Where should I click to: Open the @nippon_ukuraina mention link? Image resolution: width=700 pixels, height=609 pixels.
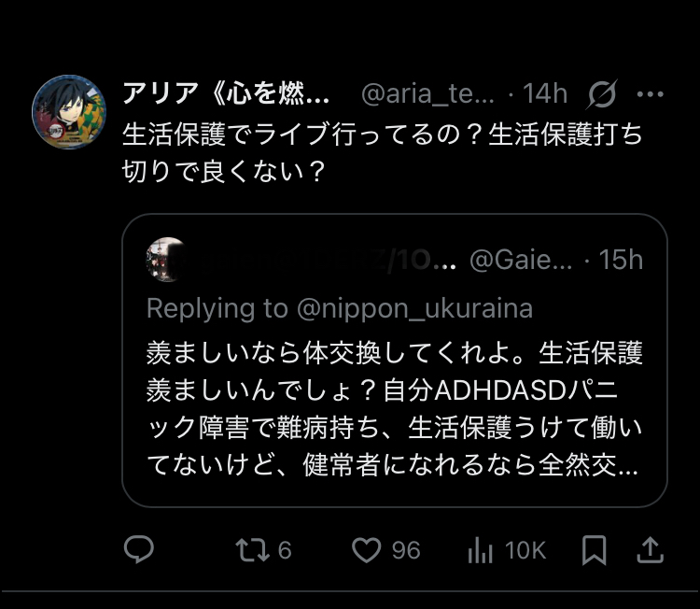coord(414,309)
